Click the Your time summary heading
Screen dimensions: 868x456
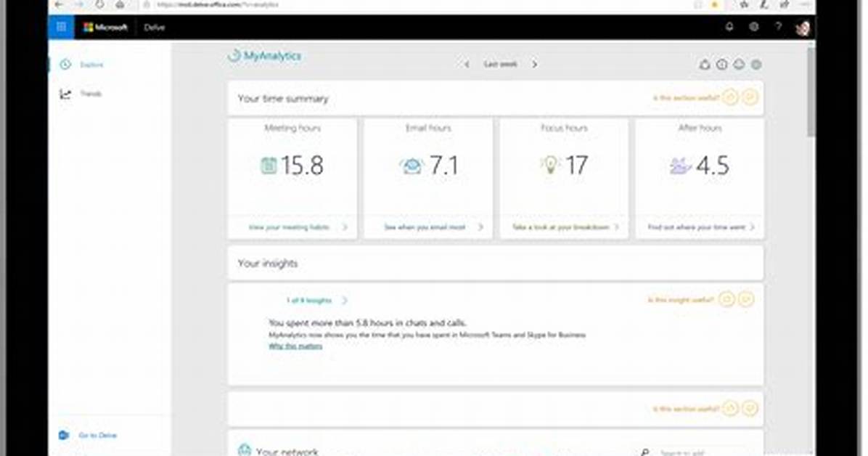point(283,99)
